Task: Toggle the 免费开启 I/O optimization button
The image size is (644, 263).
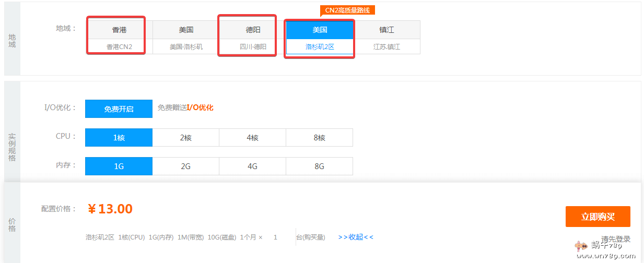Action: coord(119,109)
